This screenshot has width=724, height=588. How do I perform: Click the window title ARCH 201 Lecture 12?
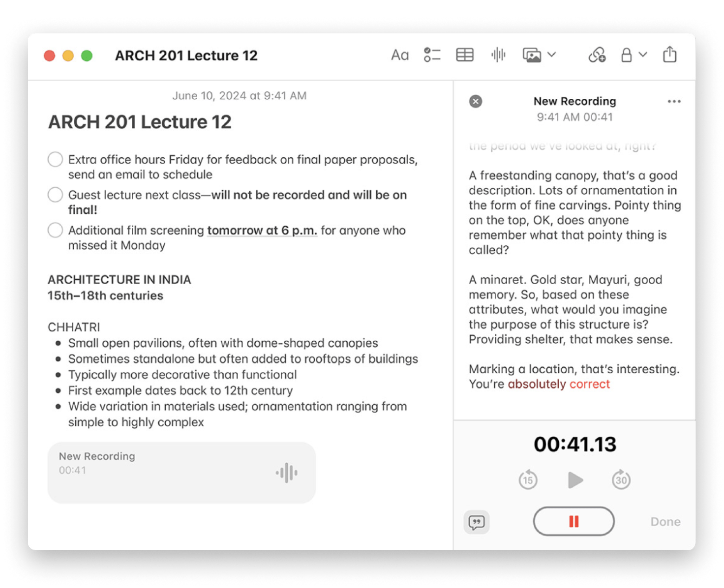tap(186, 56)
